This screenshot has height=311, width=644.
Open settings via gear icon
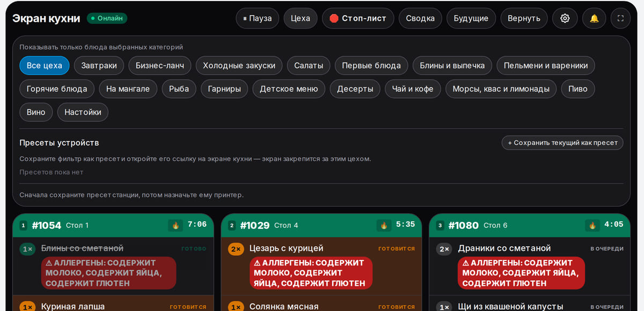pos(565,18)
